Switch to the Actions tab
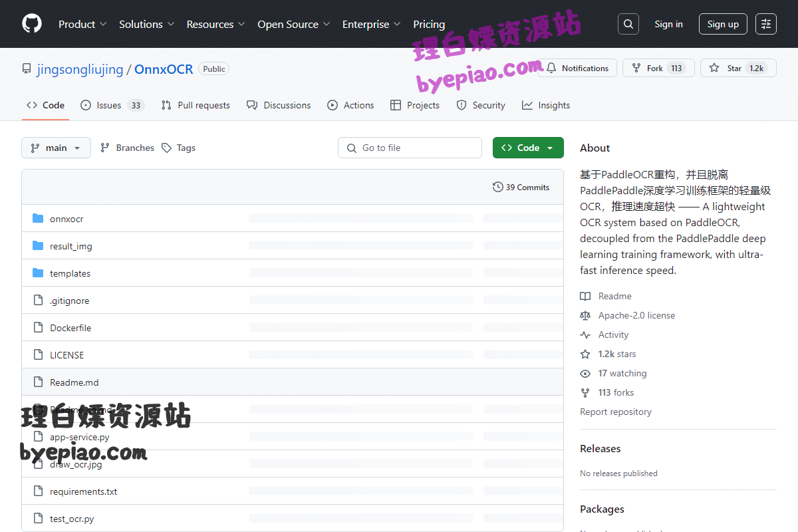The height and width of the screenshot is (532, 798). (x=350, y=105)
